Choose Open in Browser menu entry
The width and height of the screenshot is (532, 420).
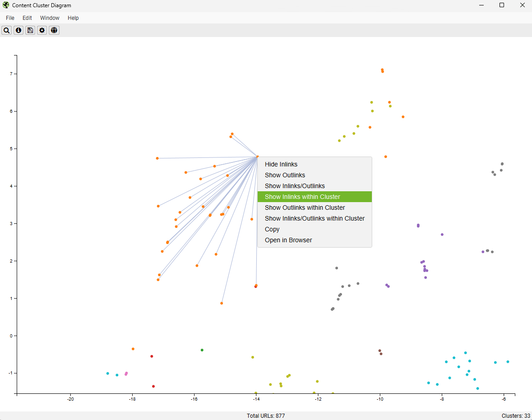click(288, 240)
